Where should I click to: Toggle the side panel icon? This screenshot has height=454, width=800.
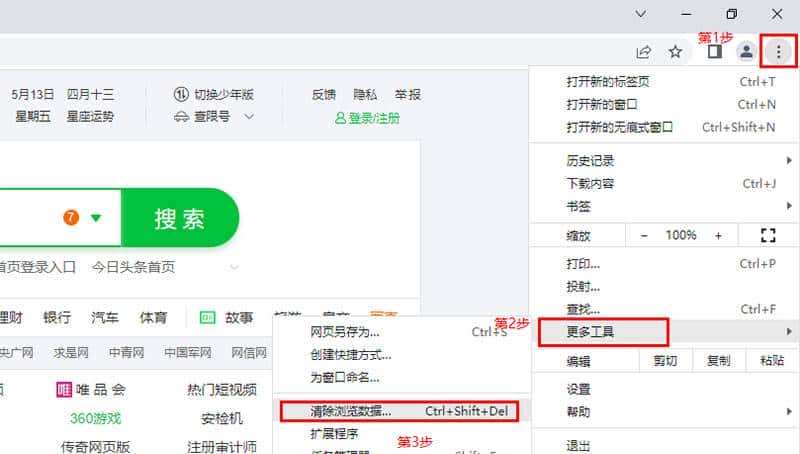pos(715,52)
